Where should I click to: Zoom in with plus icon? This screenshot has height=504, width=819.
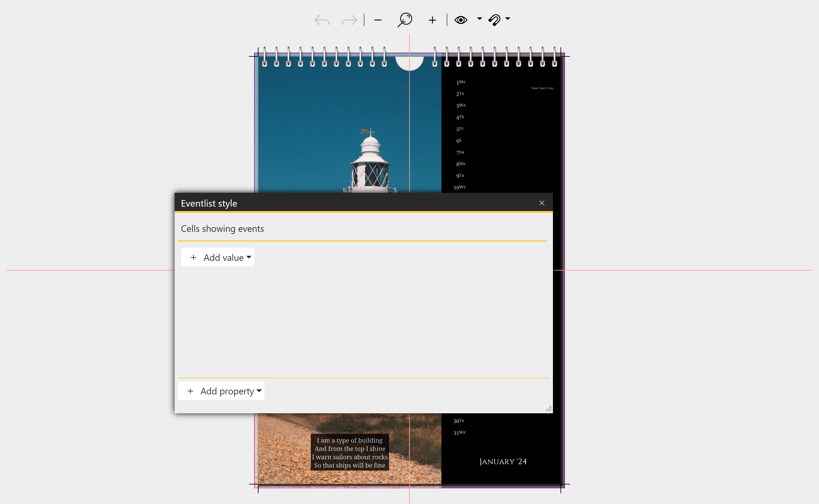[432, 20]
